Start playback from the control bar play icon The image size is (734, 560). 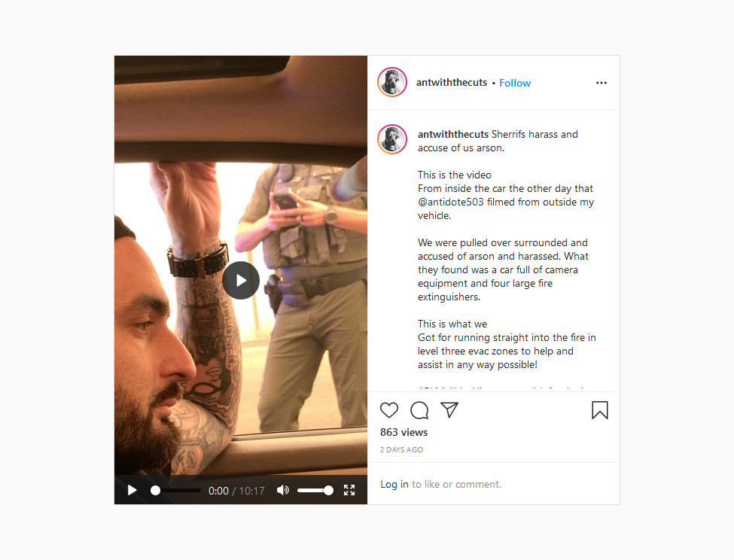tap(132, 490)
